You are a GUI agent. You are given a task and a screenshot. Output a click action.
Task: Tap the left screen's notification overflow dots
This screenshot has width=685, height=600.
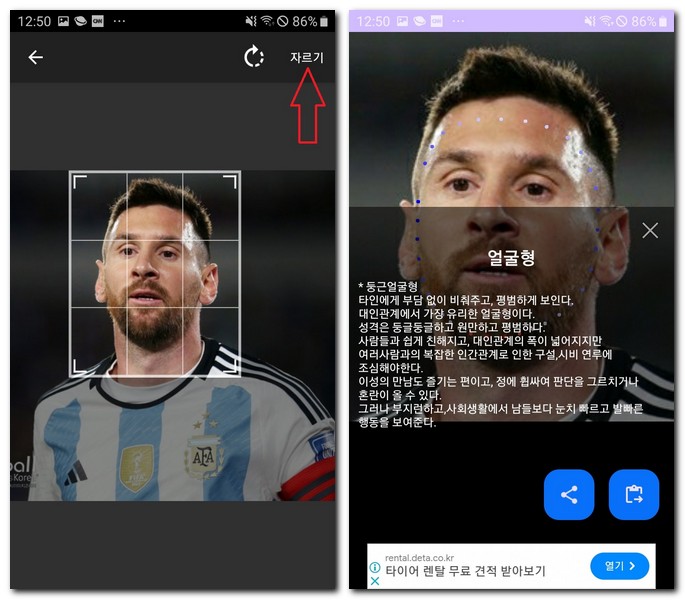point(119,21)
